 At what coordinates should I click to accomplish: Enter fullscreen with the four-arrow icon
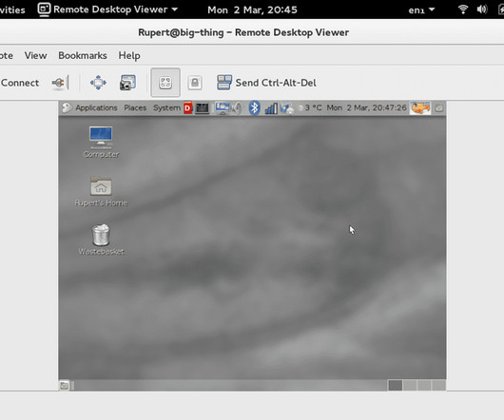(98, 83)
